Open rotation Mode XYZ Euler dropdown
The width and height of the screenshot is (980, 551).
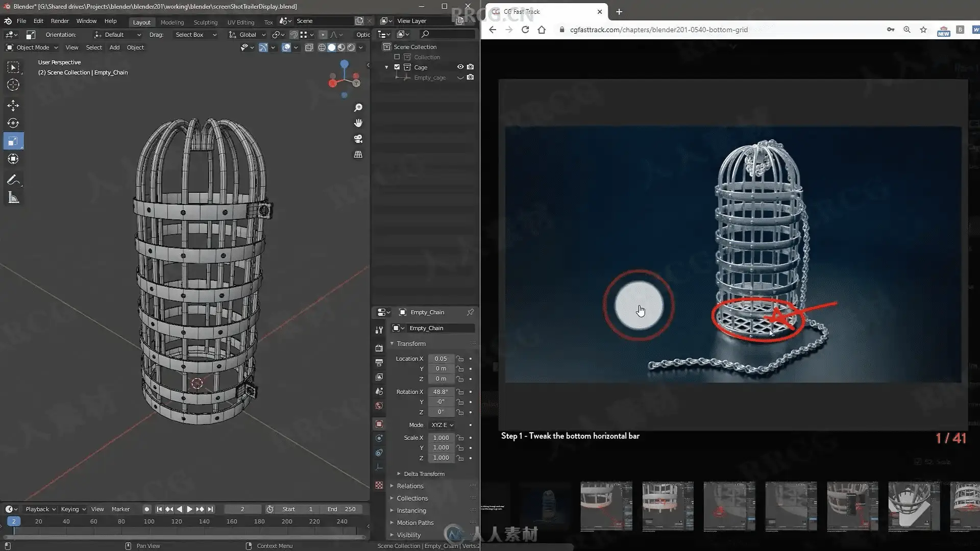[x=442, y=425]
